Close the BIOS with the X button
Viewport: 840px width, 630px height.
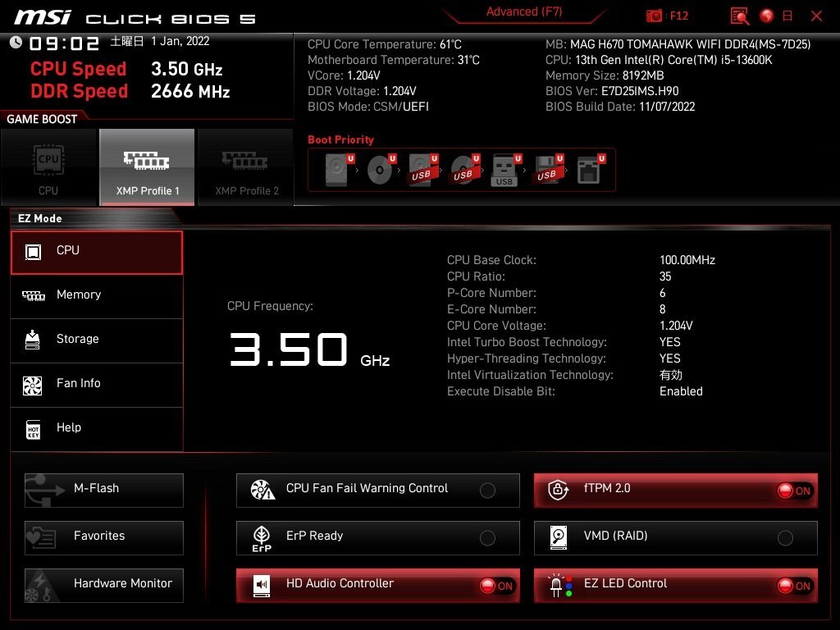point(816,16)
